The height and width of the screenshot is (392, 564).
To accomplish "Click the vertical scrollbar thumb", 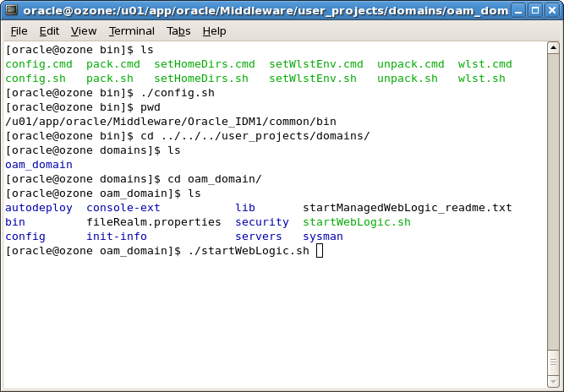I will 553,362.
